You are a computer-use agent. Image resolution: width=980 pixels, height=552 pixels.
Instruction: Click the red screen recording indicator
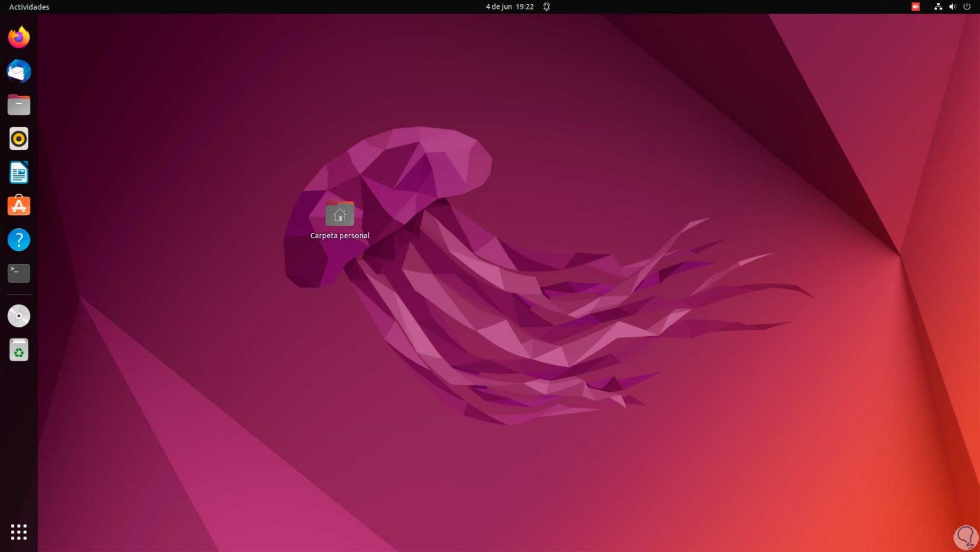pos(916,7)
